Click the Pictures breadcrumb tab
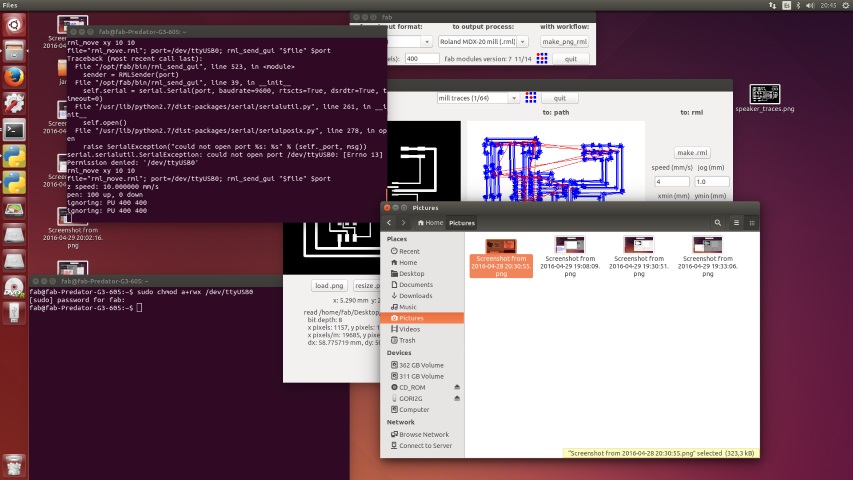 [x=462, y=223]
